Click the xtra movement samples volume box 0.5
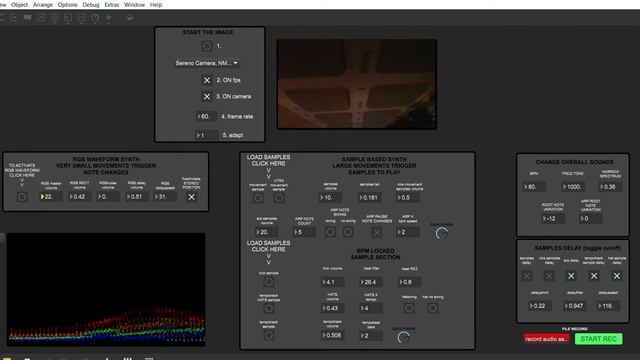Image resolution: width=640 pixels, height=360 pixels. pos(408,198)
